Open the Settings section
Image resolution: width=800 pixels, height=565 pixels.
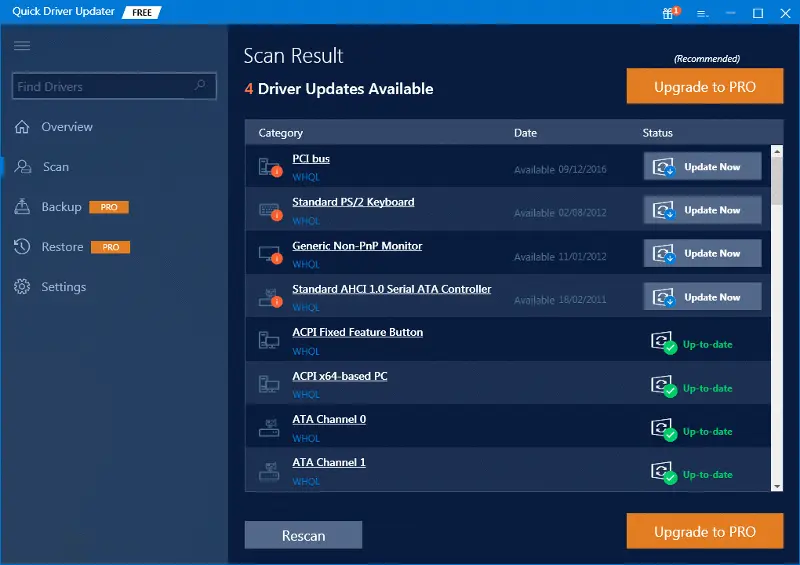pos(64,287)
